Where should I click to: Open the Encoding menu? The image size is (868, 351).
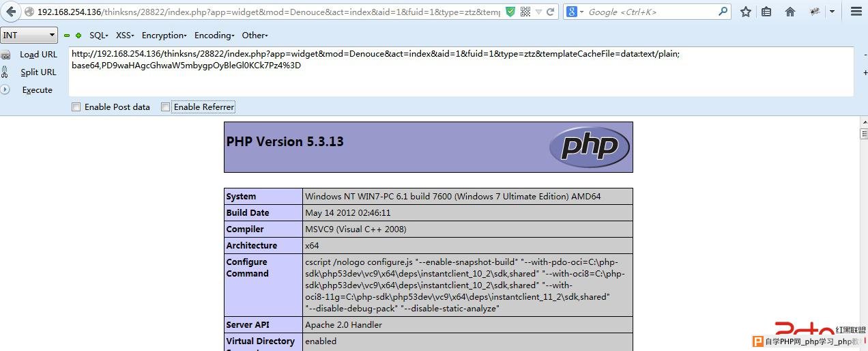(214, 36)
